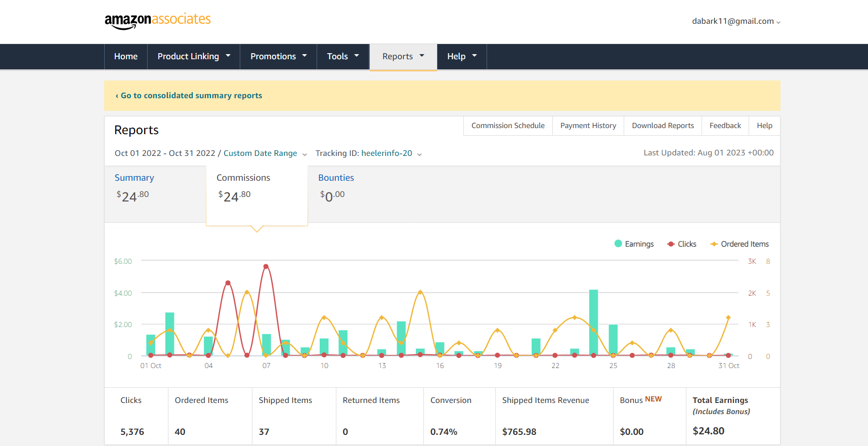Click the $6.00 axis label
Screen dimensions: 868x446
tap(123, 261)
